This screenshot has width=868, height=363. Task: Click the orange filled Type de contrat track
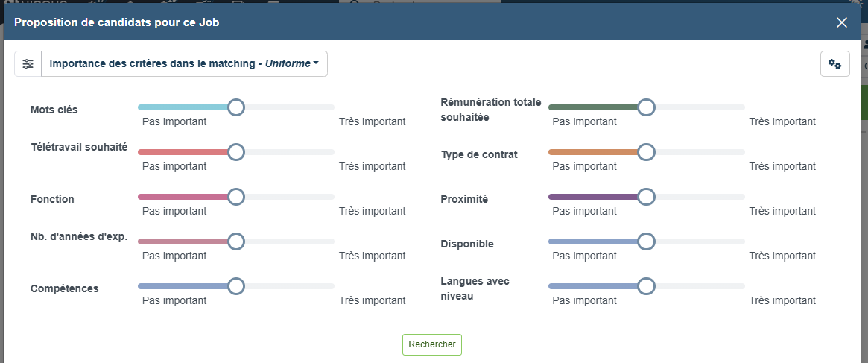click(592, 152)
